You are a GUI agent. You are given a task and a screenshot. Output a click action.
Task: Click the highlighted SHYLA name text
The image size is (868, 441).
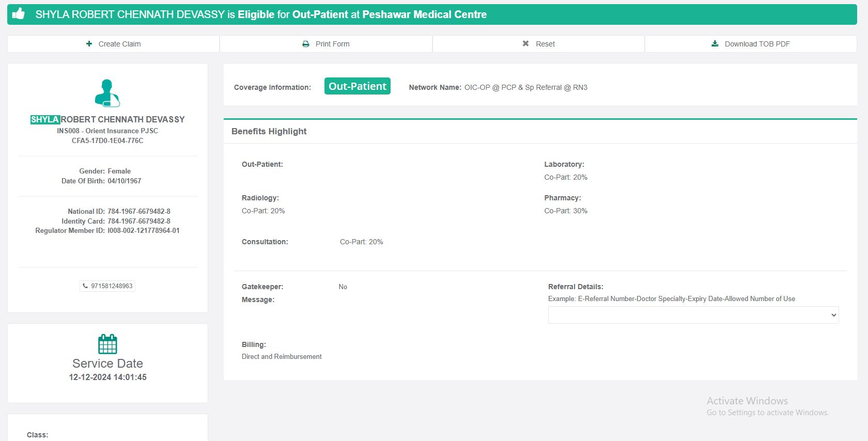pyautogui.click(x=45, y=119)
